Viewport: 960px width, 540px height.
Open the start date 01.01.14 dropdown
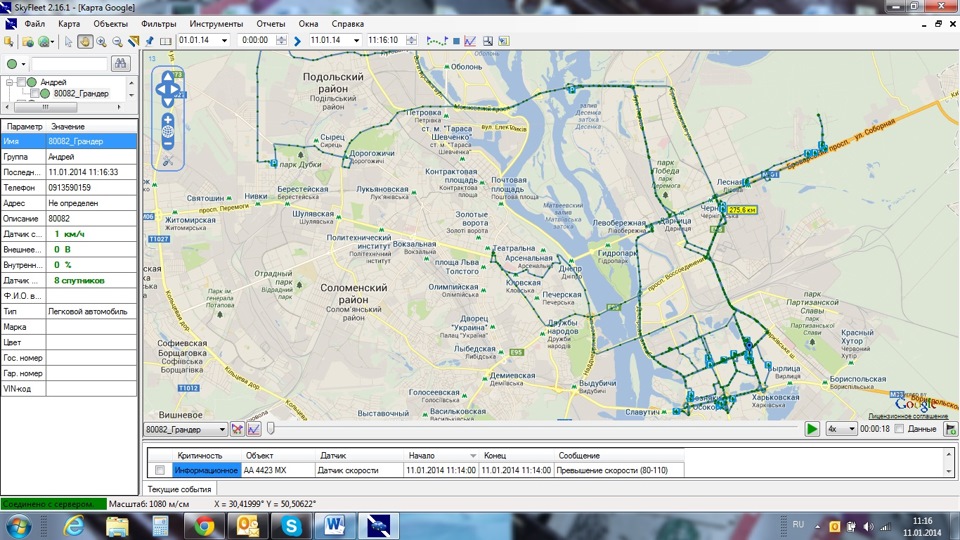tap(224, 40)
